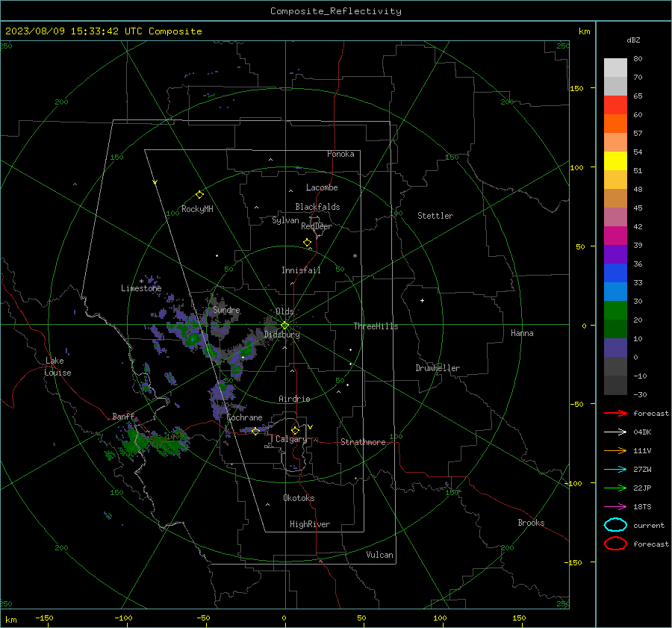
Task: Select the orange 111V arrow icon
Action: click(x=615, y=450)
